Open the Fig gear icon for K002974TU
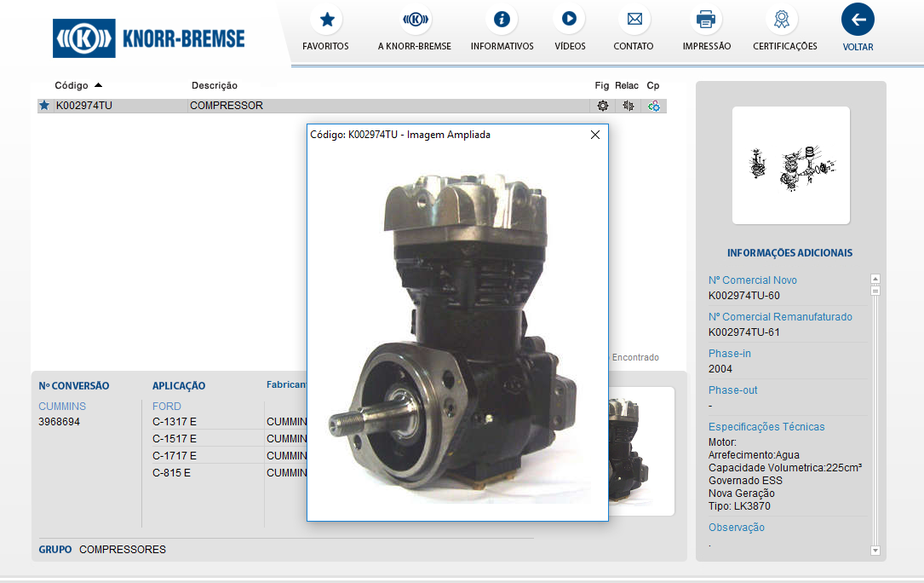Screen dimensions: 924x583 [x=602, y=106]
